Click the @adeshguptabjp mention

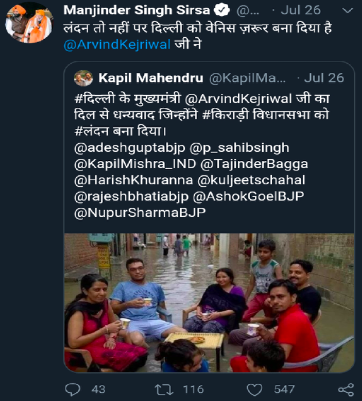tap(130, 148)
